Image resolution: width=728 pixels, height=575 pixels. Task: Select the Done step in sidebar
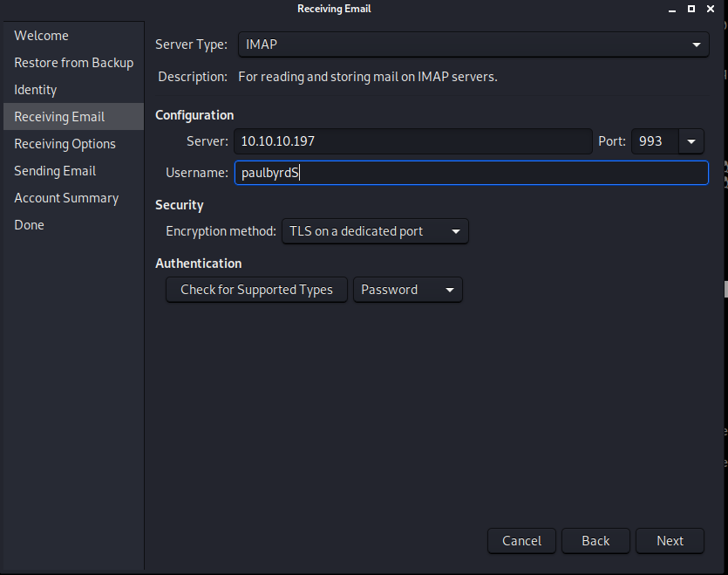click(29, 225)
